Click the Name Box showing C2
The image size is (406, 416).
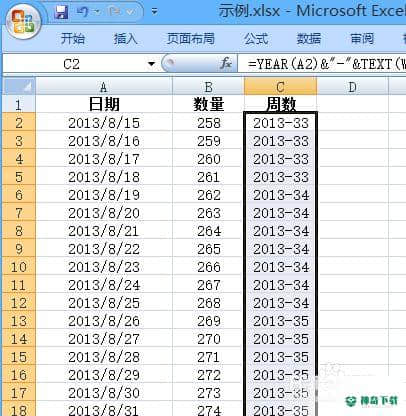click(72, 64)
